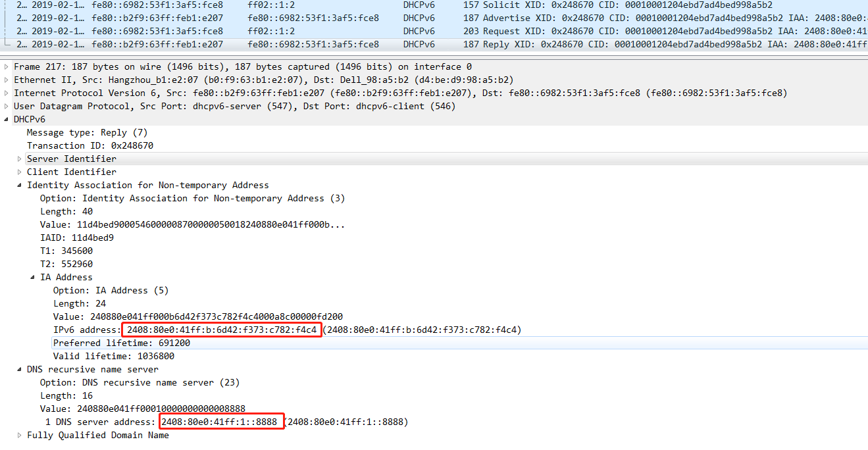Collapse the DHCPv6 protocol tree
Screen dimensions: 868x450
click(x=5, y=119)
